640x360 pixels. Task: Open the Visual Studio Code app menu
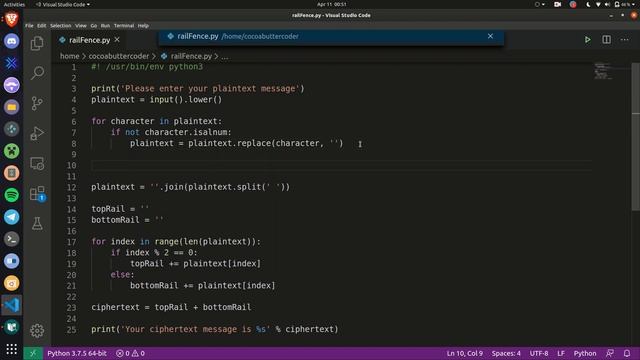[x=63, y=4]
